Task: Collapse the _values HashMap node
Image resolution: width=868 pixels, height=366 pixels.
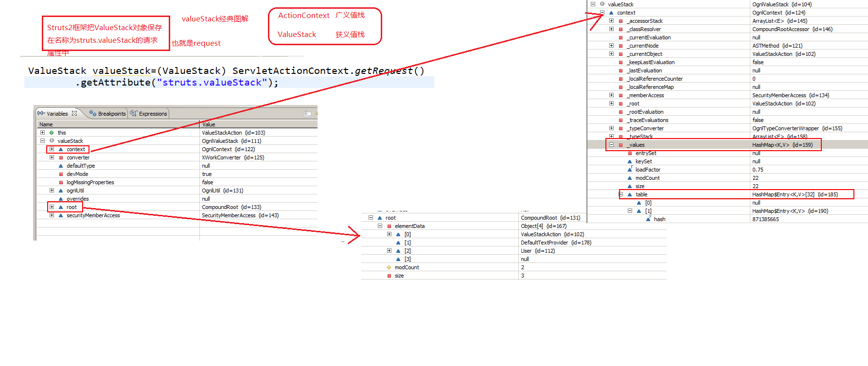Action: click(611, 145)
